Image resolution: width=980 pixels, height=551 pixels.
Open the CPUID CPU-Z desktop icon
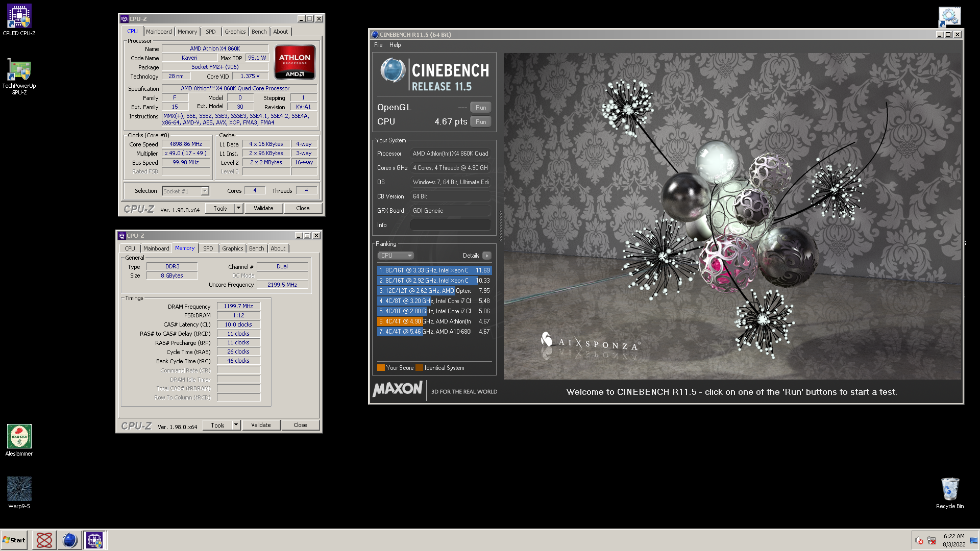(x=19, y=20)
